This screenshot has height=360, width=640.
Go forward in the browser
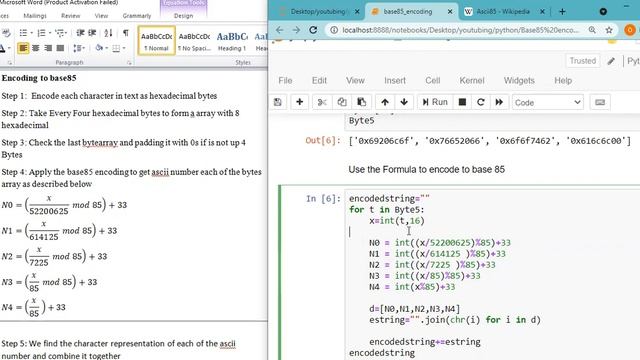point(296,30)
